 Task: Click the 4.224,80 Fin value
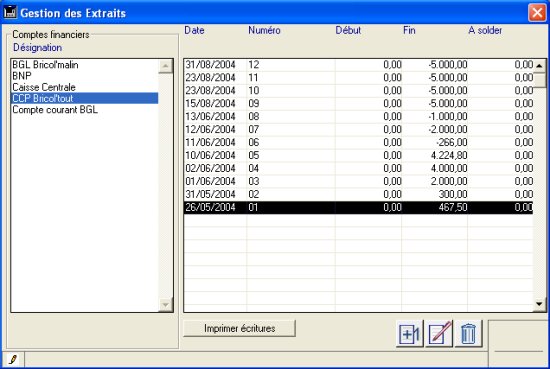pos(449,155)
